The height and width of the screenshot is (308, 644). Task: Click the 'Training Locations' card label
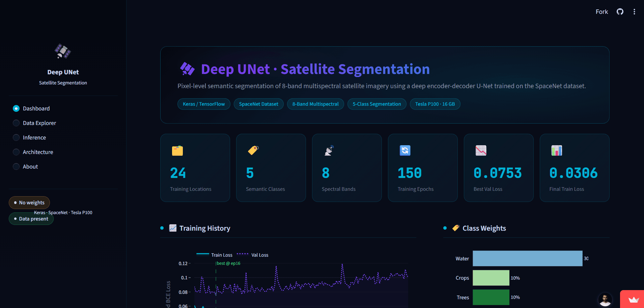(x=191, y=189)
